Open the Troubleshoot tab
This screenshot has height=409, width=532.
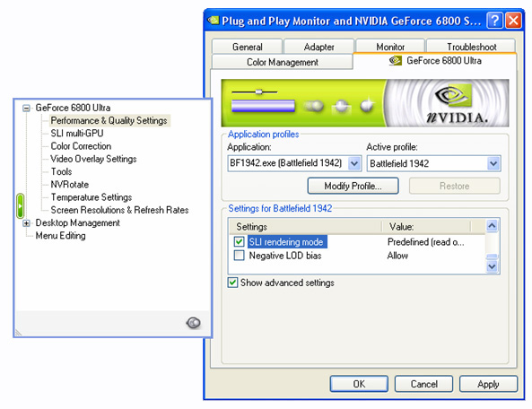[x=471, y=47]
